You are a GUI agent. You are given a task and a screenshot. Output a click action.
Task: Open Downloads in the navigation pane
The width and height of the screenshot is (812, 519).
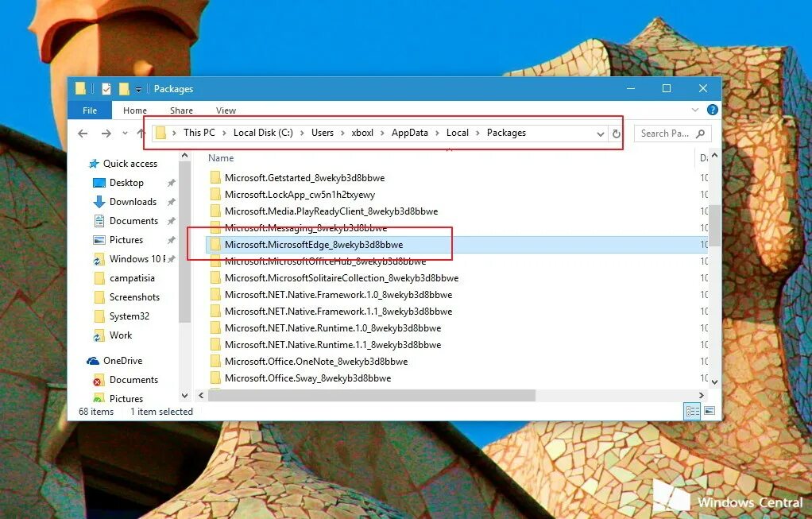click(133, 202)
